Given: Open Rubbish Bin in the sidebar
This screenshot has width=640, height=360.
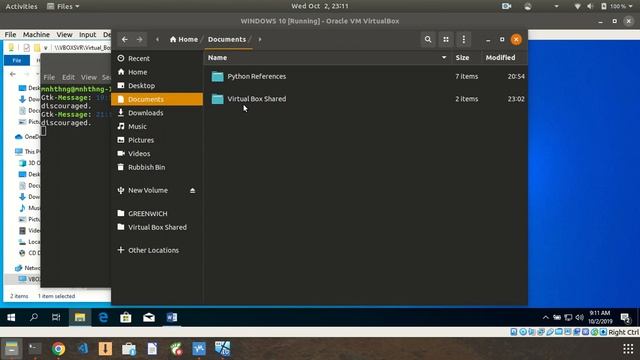Looking at the screenshot, I should (157, 167).
